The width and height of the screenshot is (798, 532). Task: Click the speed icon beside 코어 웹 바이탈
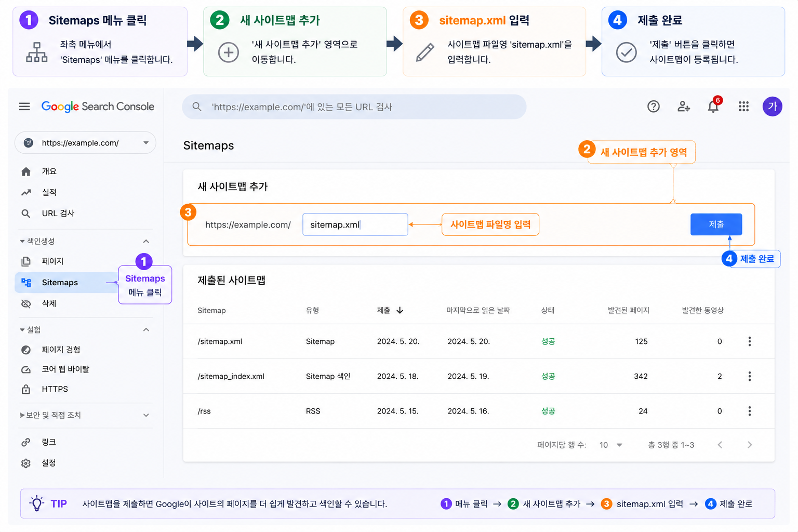(x=26, y=369)
